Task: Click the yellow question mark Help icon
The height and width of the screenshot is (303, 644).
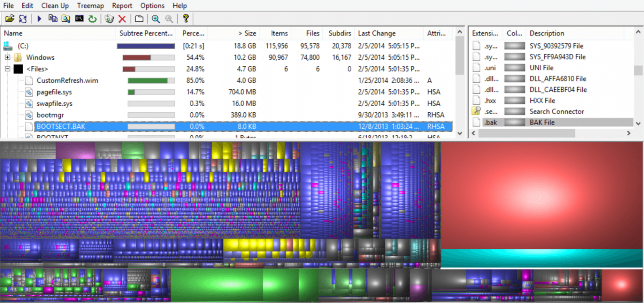Action: click(186, 19)
